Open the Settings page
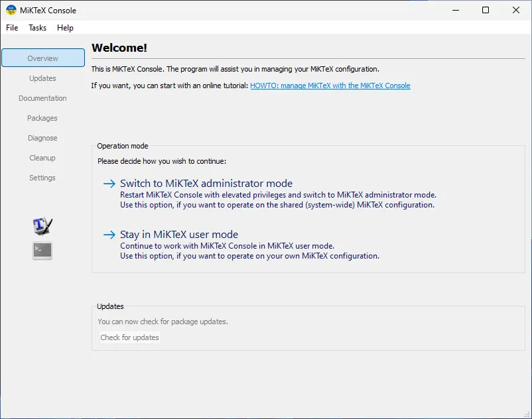Screen dimensions: 532x419 tap(42, 178)
